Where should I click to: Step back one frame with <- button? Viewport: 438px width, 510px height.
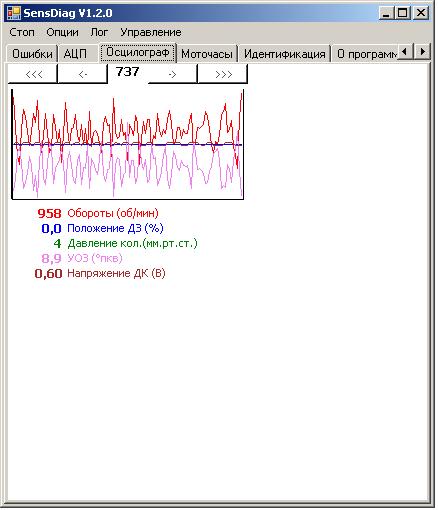point(82,74)
